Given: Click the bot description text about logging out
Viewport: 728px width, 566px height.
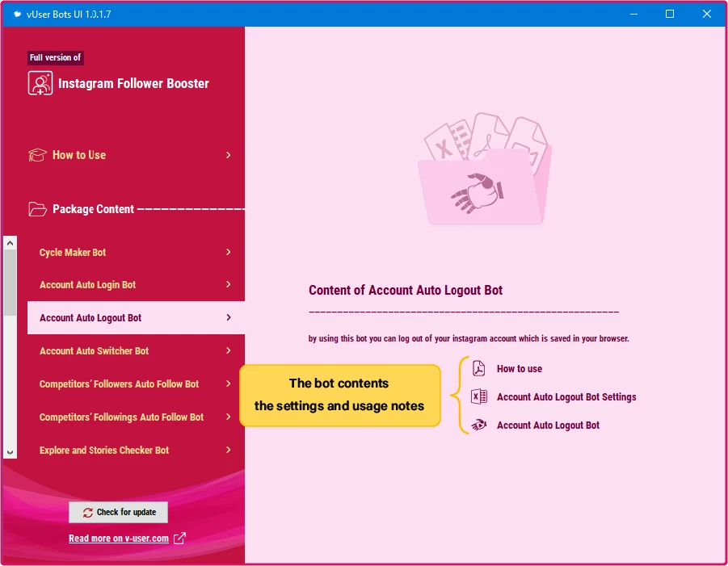Looking at the screenshot, I should click(469, 338).
